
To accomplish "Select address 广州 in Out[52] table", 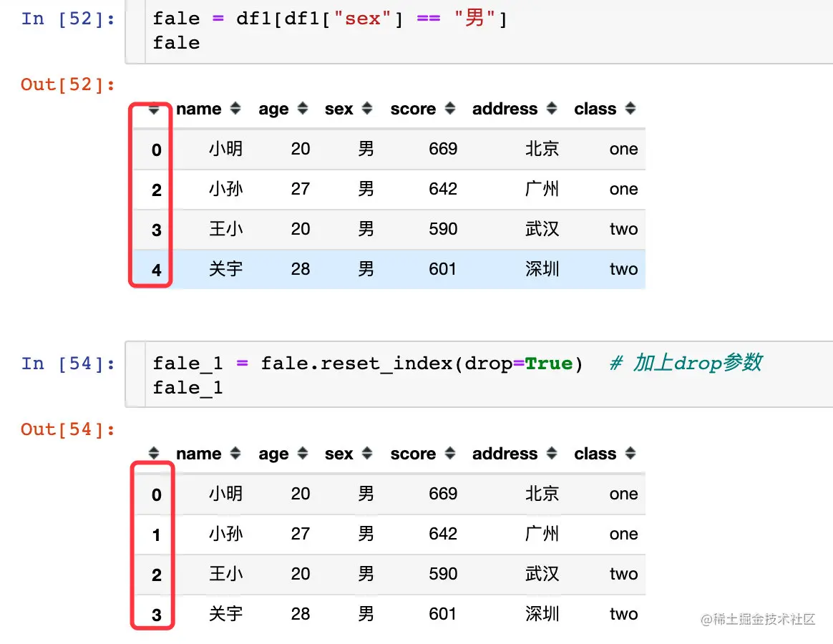I will click(x=542, y=189).
